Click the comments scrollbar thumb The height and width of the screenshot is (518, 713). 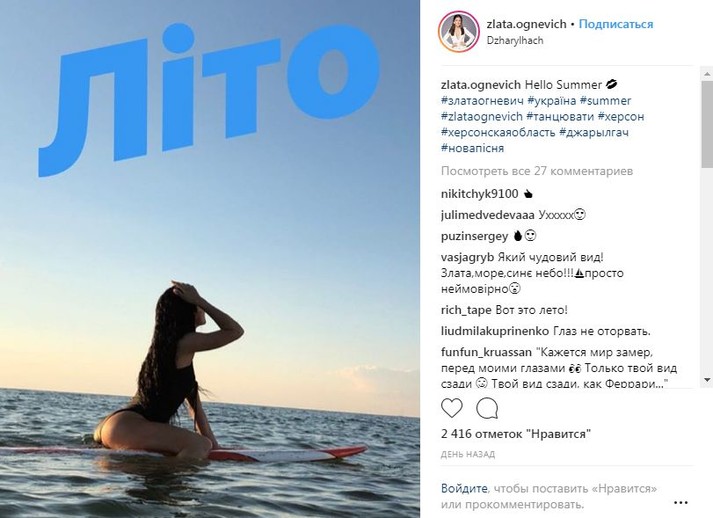click(x=707, y=124)
